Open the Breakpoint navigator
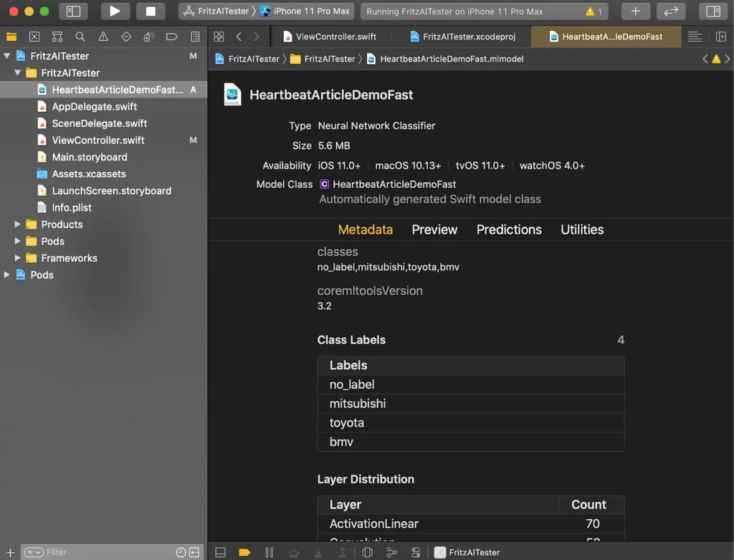Screen dimensions: 734x560 172,37
